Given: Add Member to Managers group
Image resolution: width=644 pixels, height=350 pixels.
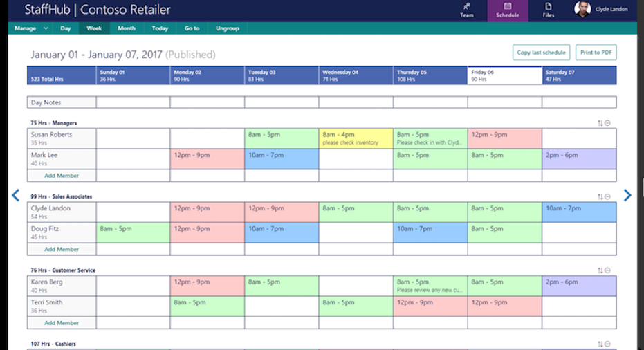Looking at the screenshot, I should click(62, 176).
